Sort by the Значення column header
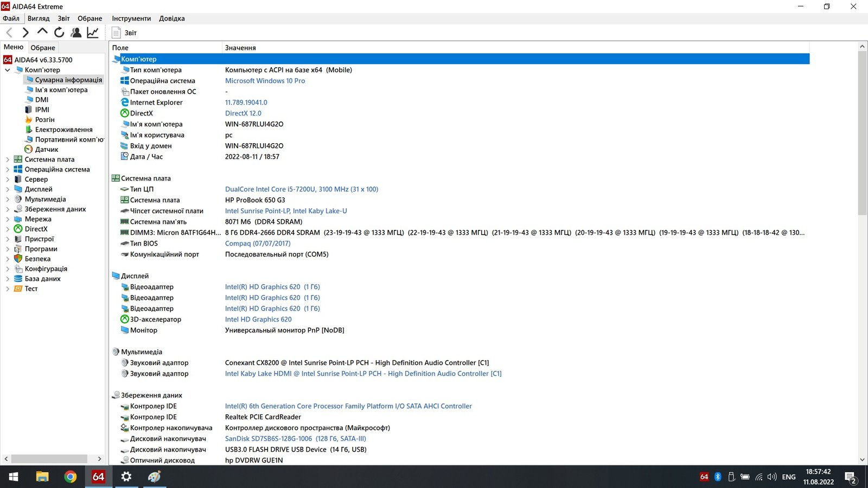868x488 pixels. (515, 48)
